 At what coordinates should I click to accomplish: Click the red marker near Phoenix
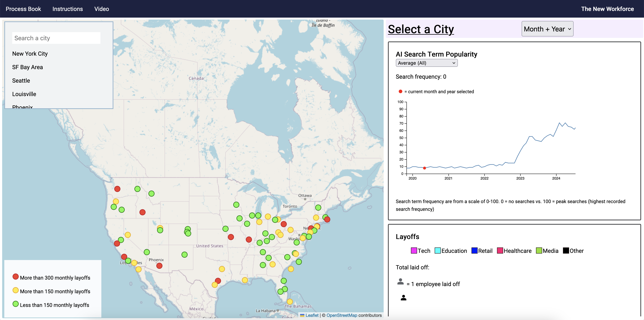pos(159,266)
